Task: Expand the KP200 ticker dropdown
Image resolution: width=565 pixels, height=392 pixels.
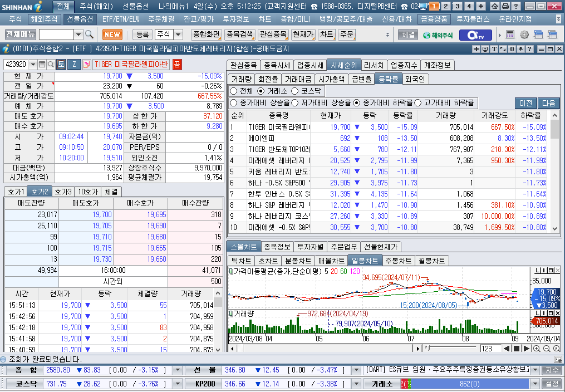Action: pos(356,384)
